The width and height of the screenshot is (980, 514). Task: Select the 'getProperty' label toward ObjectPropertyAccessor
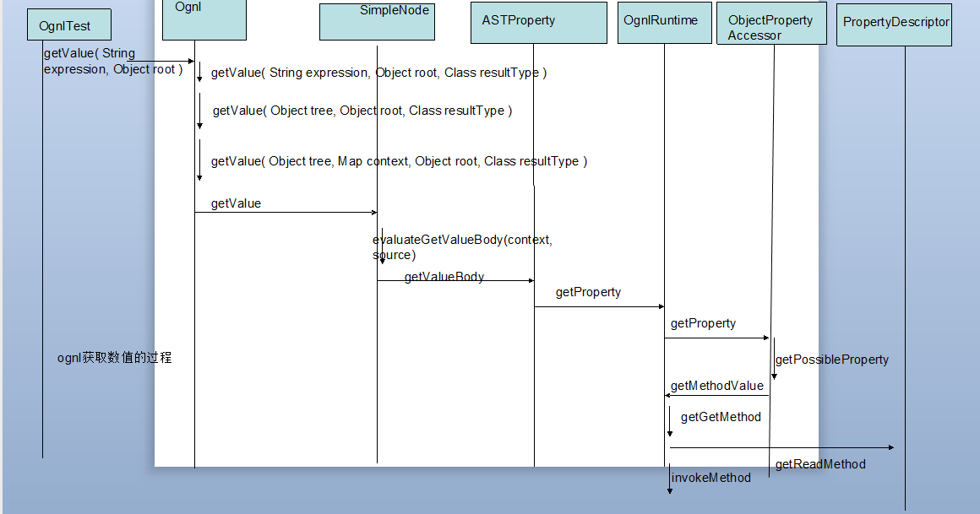point(703,323)
